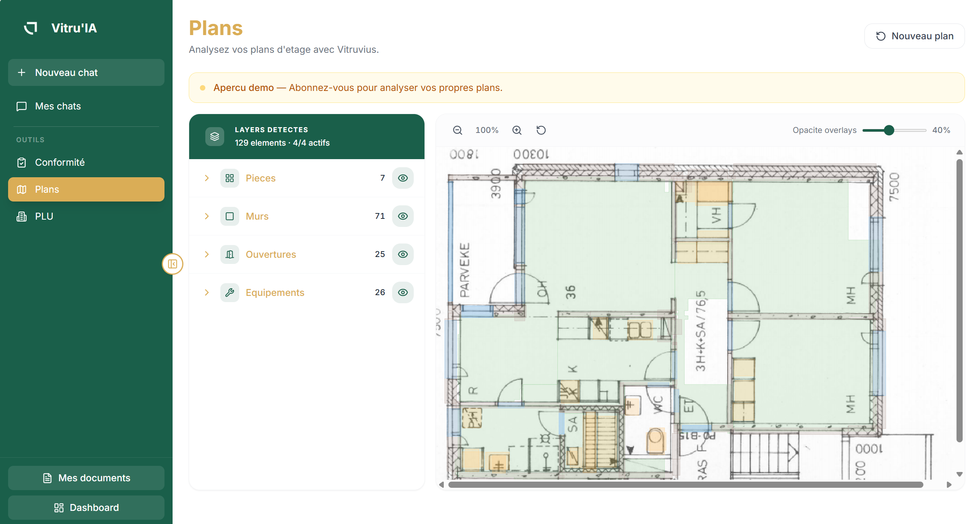Click the zoom-out magnifier on the plan viewer

457,130
